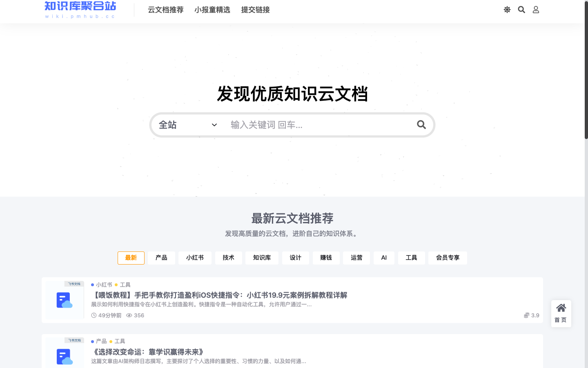The height and width of the screenshot is (368, 588).
Task: Open search via the magnifier icon in header
Action: pyautogui.click(x=521, y=9)
